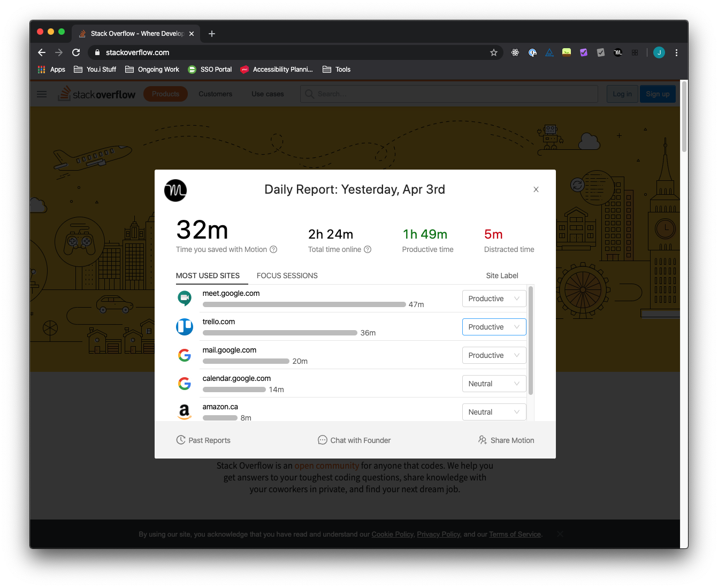718x588 pixels.
Task: Click the Google Meet site icon
Action: (185, 298)
